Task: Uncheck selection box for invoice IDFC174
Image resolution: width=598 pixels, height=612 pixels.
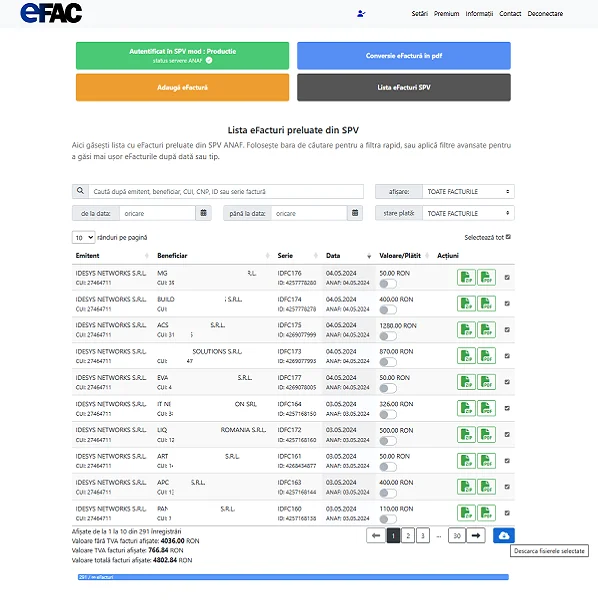Action: 507,304
